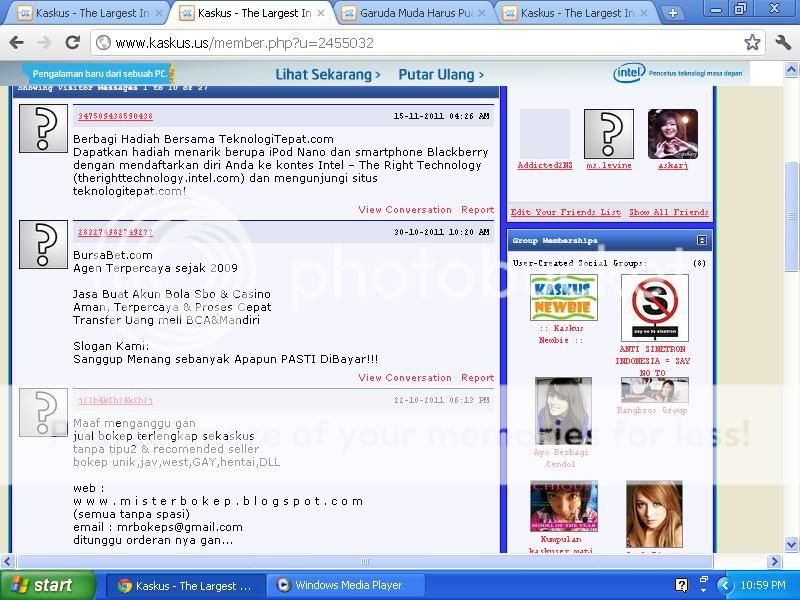This screenshot has width=800, height=600.
Task: Click the vertical scrollbar down arrow
Action: (791, 544)
